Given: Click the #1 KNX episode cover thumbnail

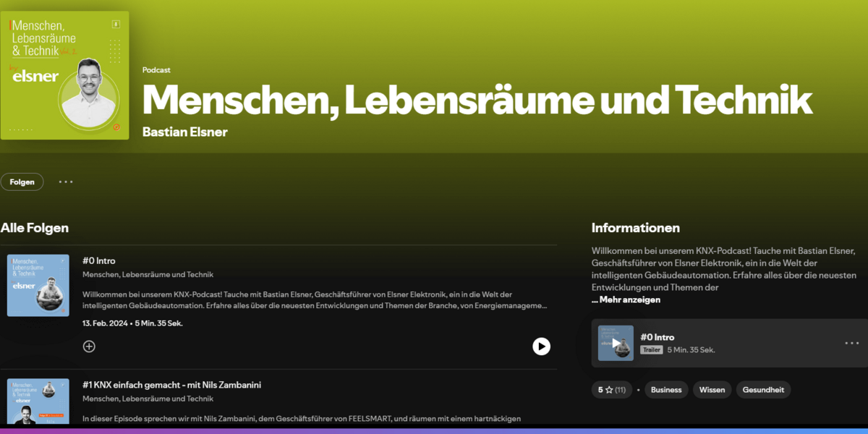Looking at the screenshot, I should coord(38,401).
